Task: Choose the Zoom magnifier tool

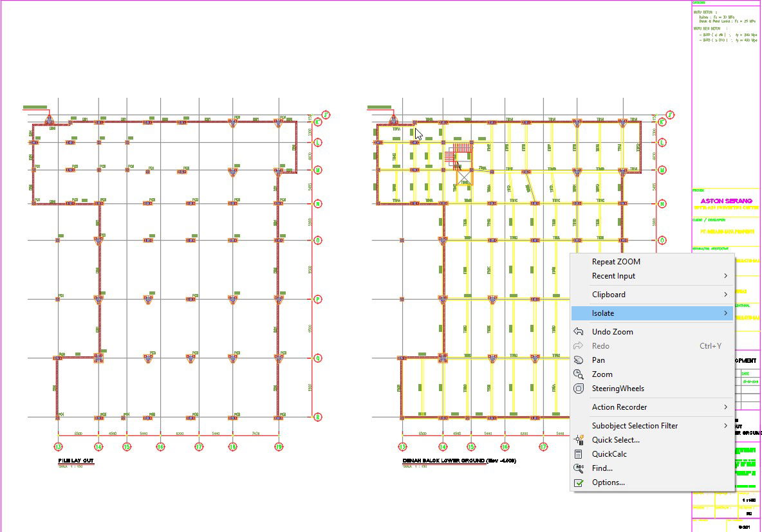Action: pos(579,374)
